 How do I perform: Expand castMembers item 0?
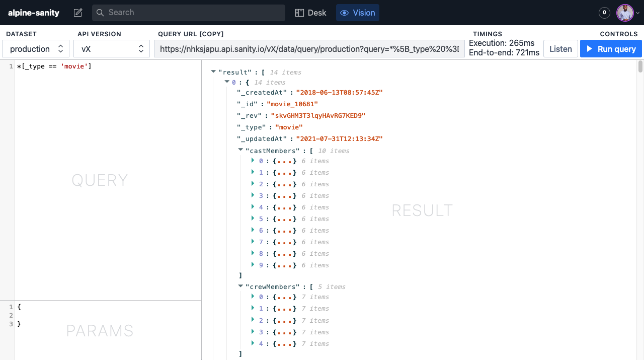(x=253, y=161)
